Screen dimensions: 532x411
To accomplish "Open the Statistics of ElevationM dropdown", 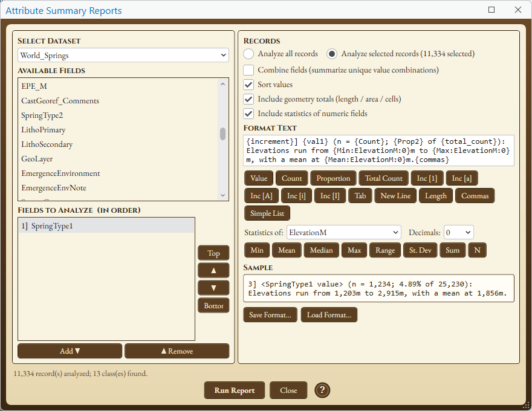I will click(x=344, y=233).
